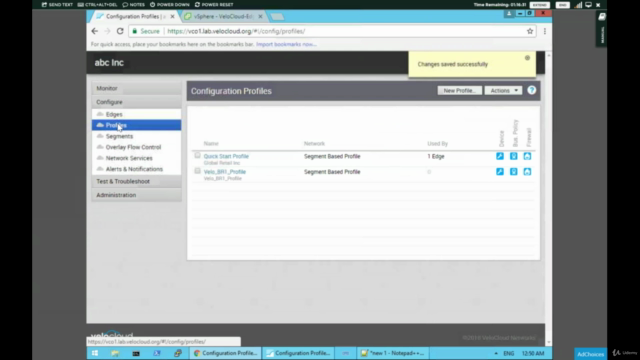The width and height of the screenshot is (640, 360).
Task: Reload the page with refresh icon
Action: [120, 31]
